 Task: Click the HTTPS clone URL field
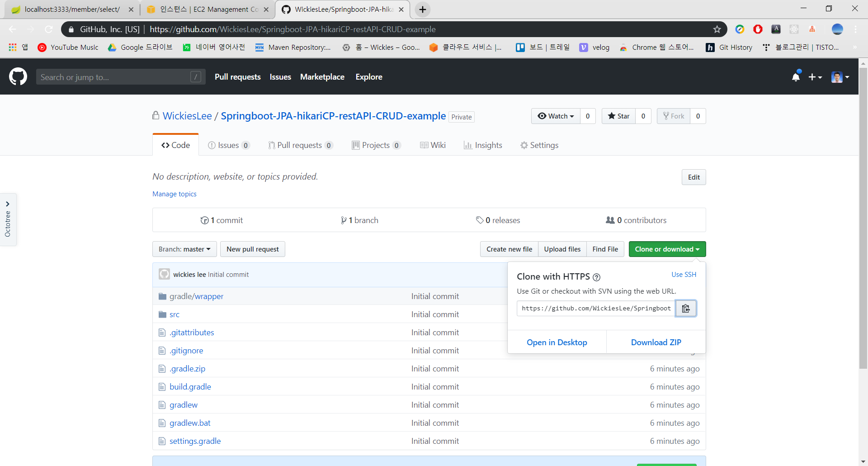596,309
